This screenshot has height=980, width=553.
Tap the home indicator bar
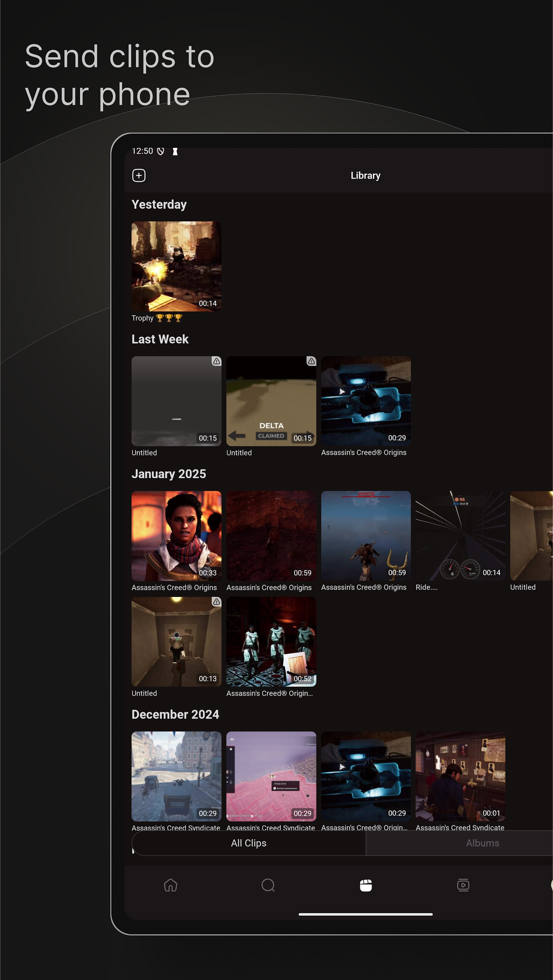point(365,914)
